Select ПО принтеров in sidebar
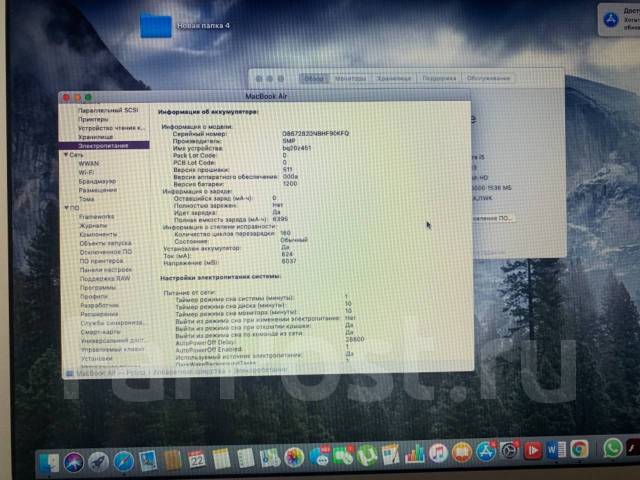The width and height of the screenshot is (640, 480). pyautogui.click(x=101, y=261)
